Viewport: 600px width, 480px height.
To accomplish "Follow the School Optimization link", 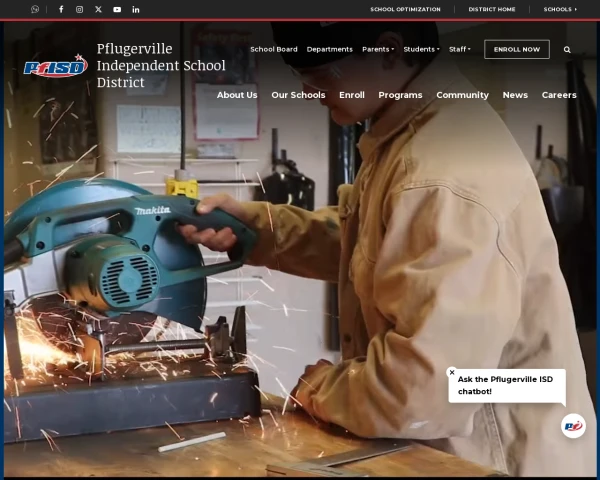I will click(405, 9).
